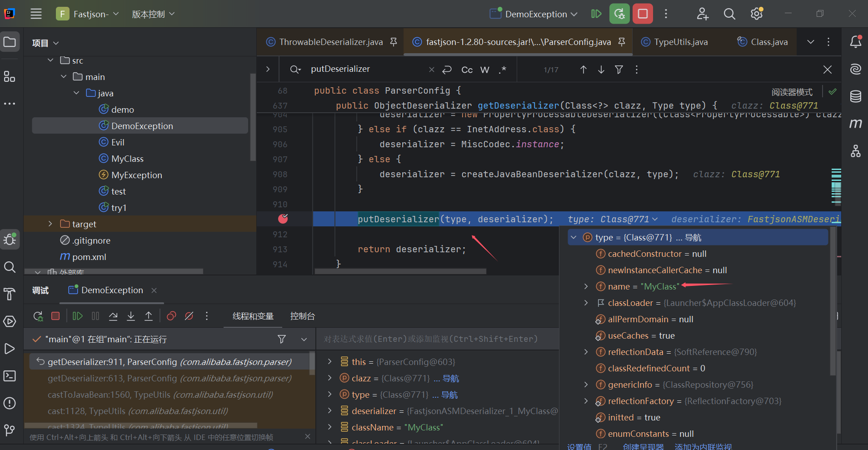This screenshot has height=450, width=868.
Task: Open the Structure tool window icon
Action: tap(10, 76)
